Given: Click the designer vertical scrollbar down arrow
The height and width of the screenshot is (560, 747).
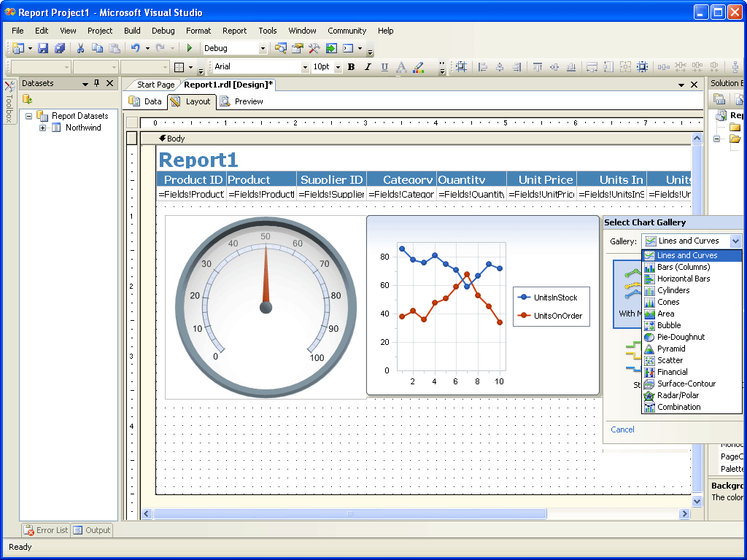Looking at the screenshot, I should (x=697, y=501).
